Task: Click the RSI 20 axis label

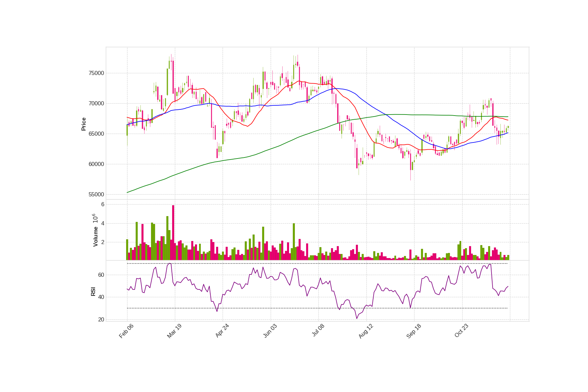Action: pyautogui.click(x=101, y=320)
